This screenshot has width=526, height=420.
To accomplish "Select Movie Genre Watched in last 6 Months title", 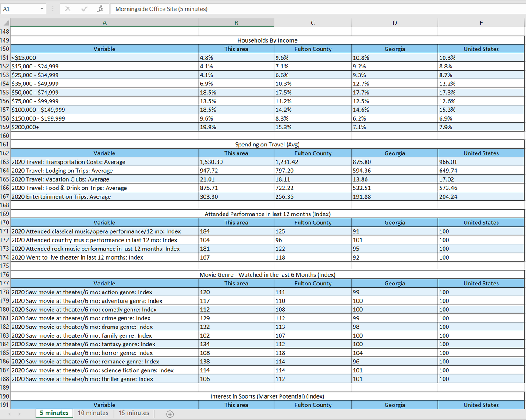I will point(267,274).
